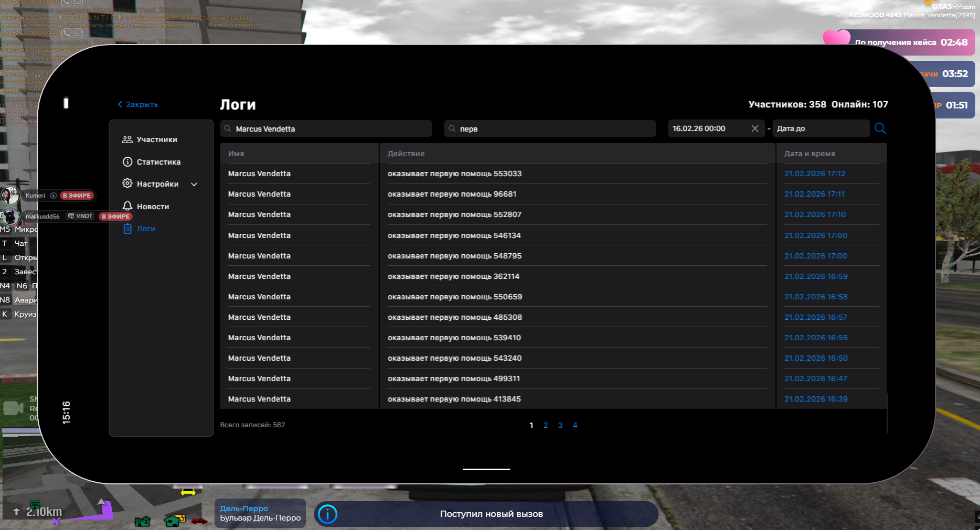Viewport: 980px width, 530px height.
Task: Open timestamp 21.02.2026 17:10
Action: 815,214
